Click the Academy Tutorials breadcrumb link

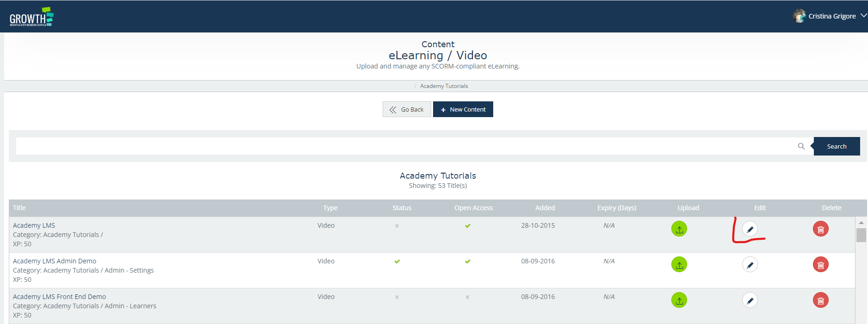point(444,86)
